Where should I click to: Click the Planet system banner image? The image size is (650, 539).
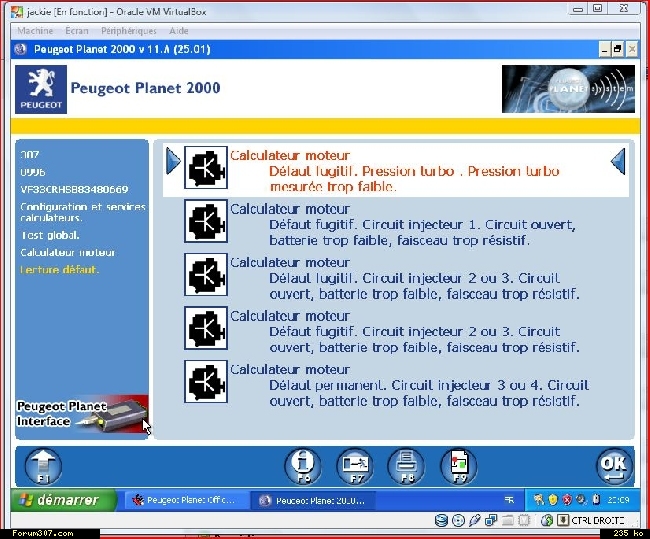point(568,89)
